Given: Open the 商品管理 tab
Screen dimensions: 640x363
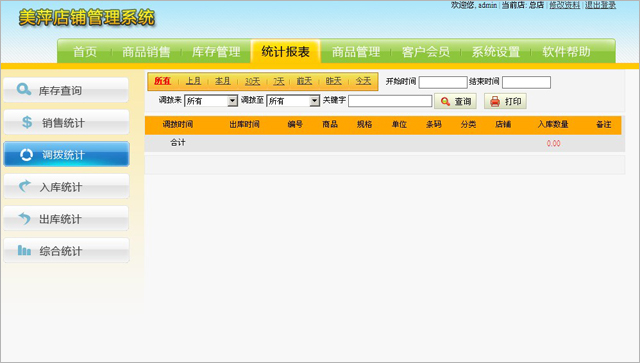Looking at the screenshot, I should [x=356, y=52].
